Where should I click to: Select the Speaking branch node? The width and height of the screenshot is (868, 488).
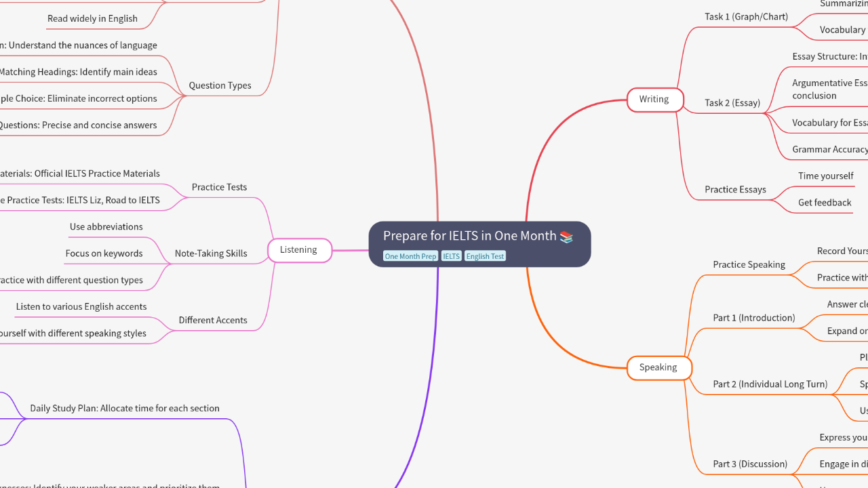click(658, 367)
